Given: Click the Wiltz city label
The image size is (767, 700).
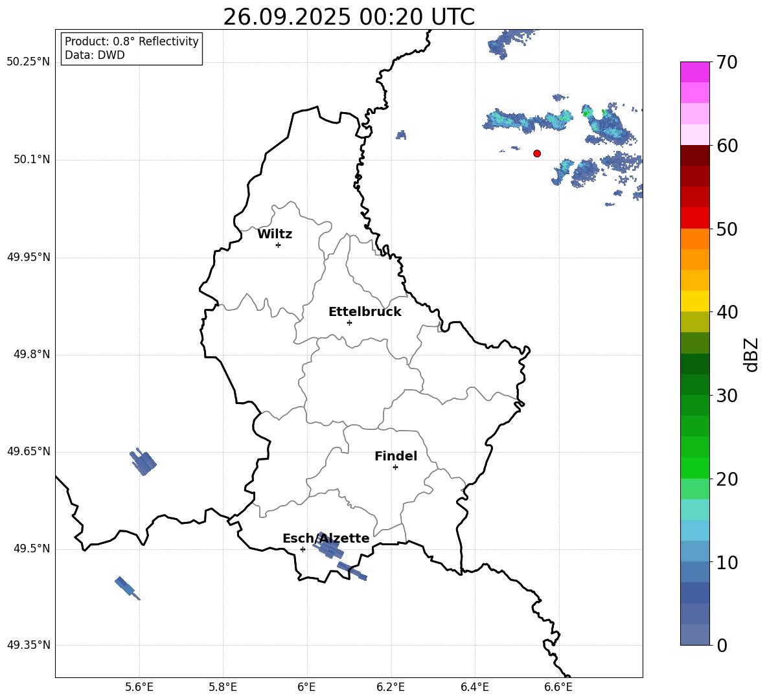Looking at the screenshot, I should (x=275, y=234).
